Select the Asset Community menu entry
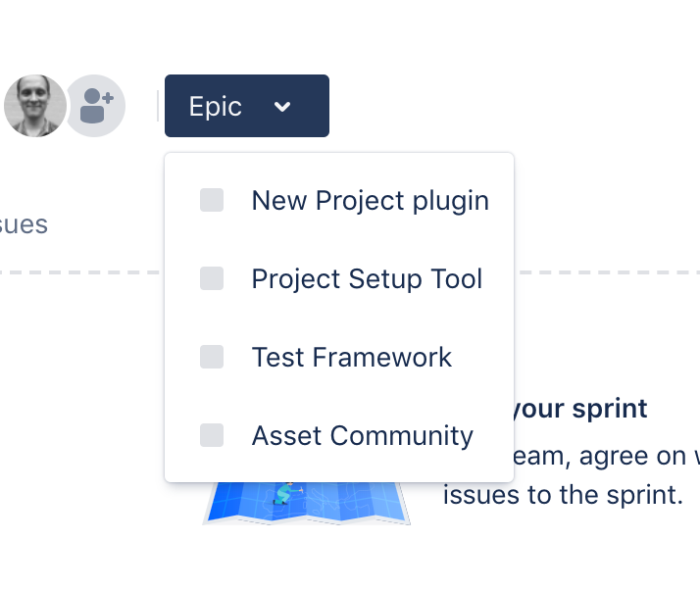The width and height of the screenshot is (700, 590). (x=339, y=435)
